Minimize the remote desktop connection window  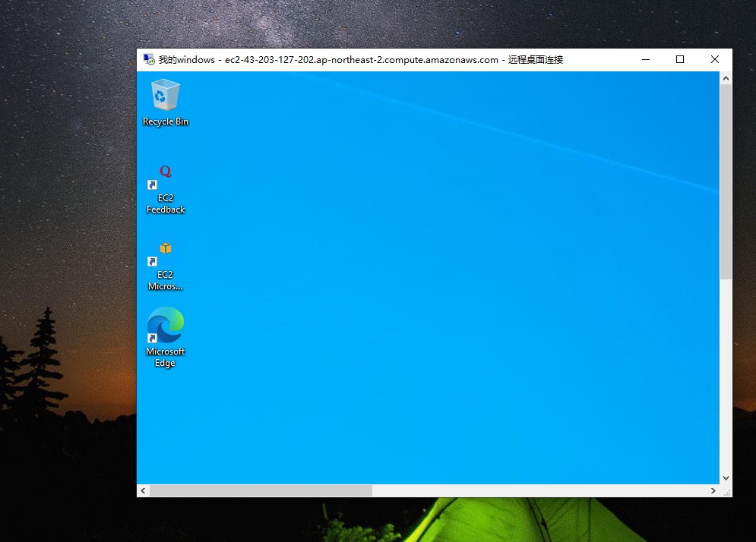click(646, 60)
